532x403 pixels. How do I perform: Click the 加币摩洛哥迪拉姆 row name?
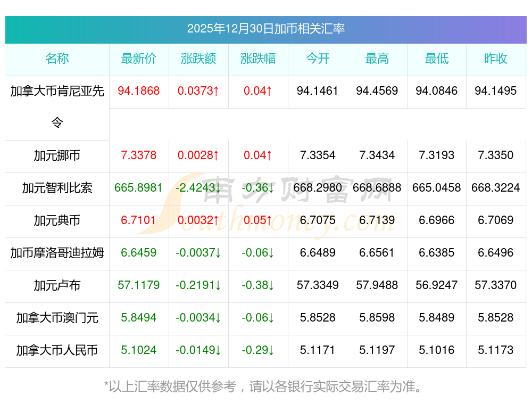57,253
